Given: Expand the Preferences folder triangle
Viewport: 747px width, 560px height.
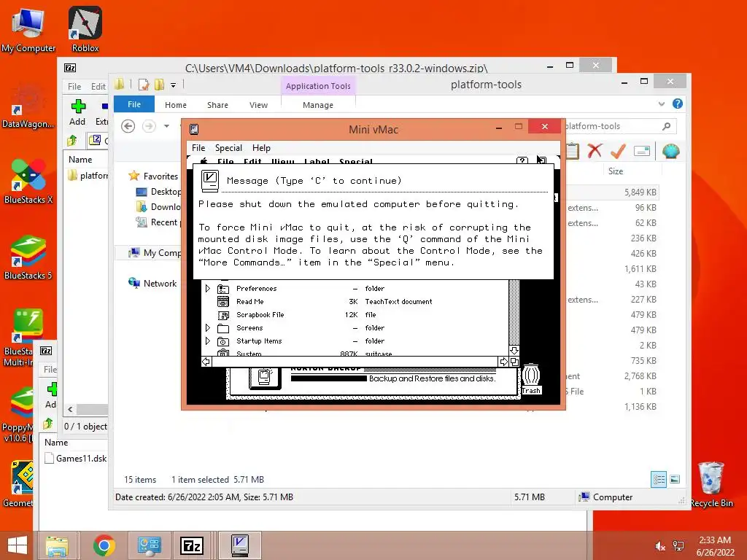Looking at the screenshot, I should click(x=208, y=288).
